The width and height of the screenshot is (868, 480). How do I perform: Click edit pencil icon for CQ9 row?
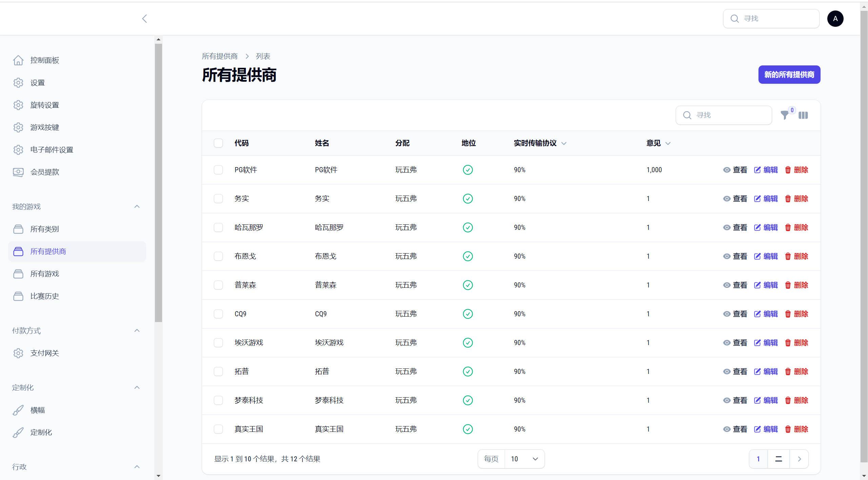(757, 314)
